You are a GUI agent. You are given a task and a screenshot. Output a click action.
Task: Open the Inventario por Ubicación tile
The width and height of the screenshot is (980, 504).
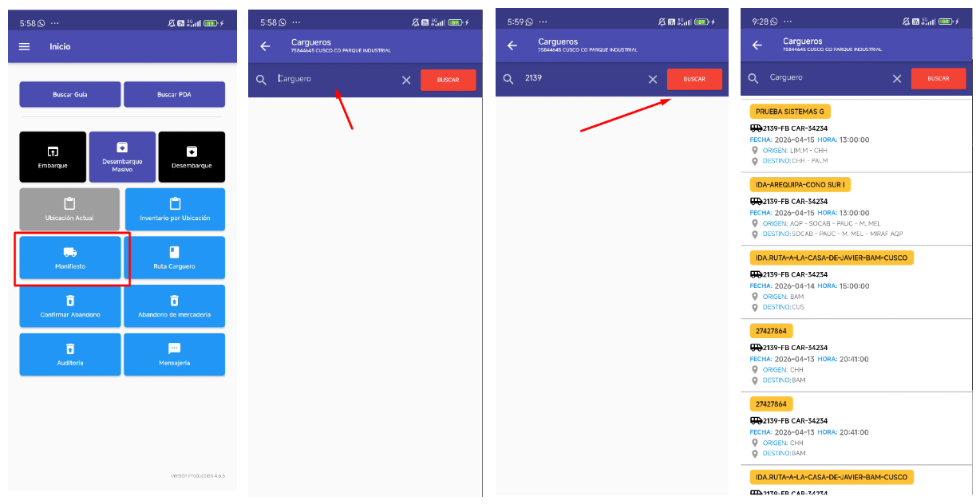coord(175,209)
